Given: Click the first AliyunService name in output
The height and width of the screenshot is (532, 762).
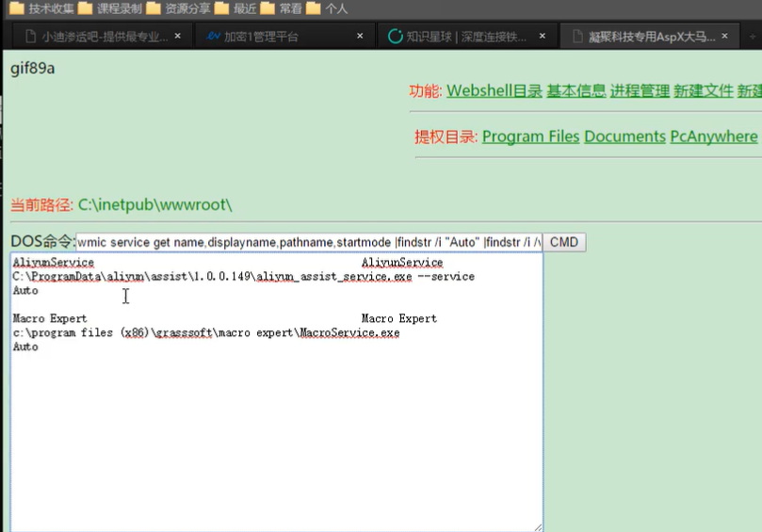Looking at the screenshot, I should [54, 263].
